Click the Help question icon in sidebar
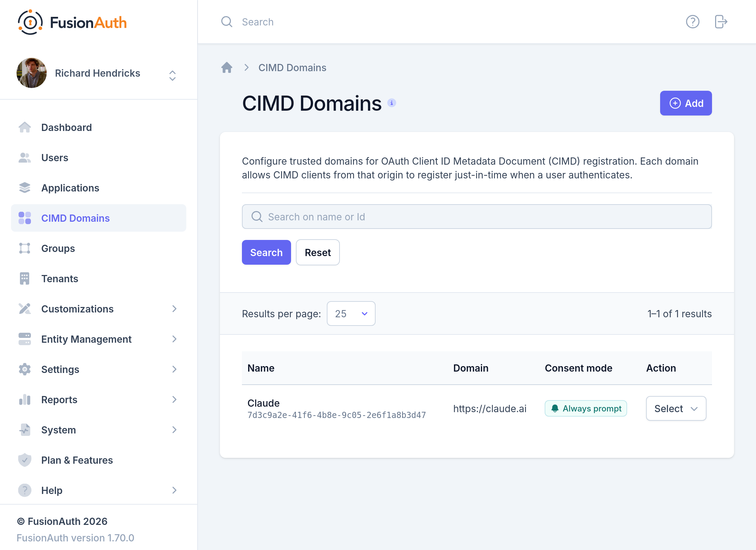The image size is (756, 550). point(25,490)
